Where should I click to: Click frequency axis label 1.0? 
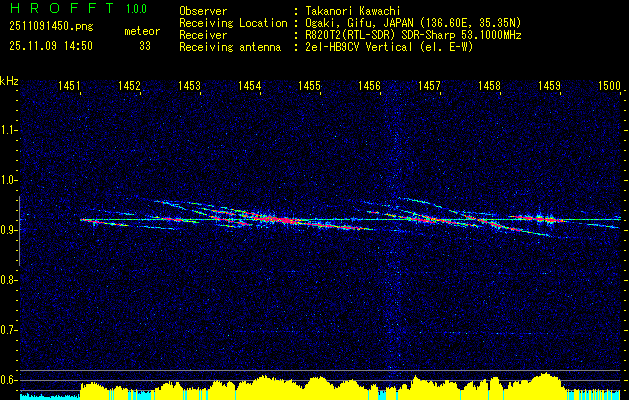pyautogui.click(x=8, y=180)
